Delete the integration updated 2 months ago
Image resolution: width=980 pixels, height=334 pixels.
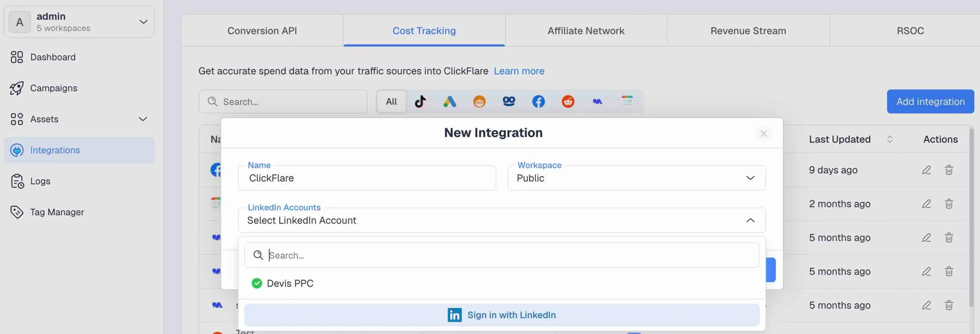point(949,203)
